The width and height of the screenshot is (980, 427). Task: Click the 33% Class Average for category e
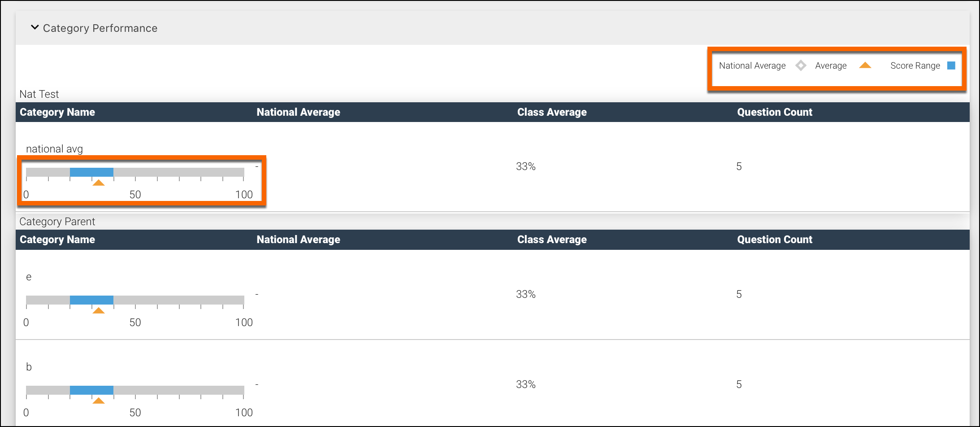pos(525,294)
